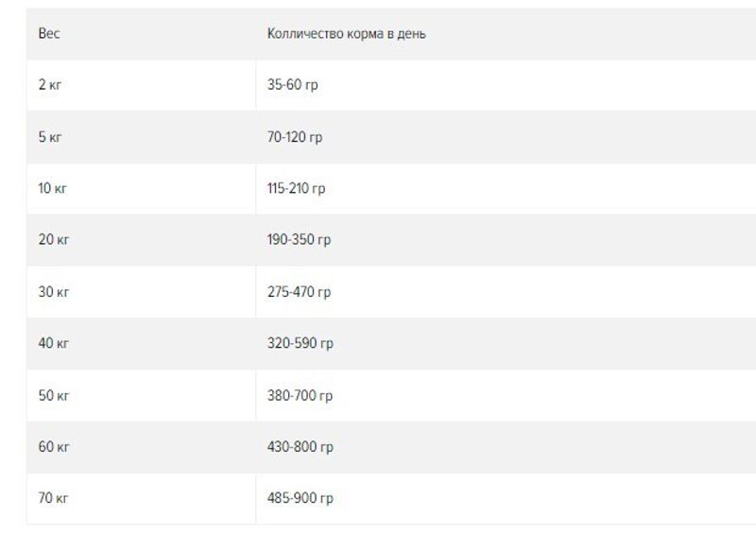
Task: Select the "50 кг" weight cell
Action: coord(54,395)
